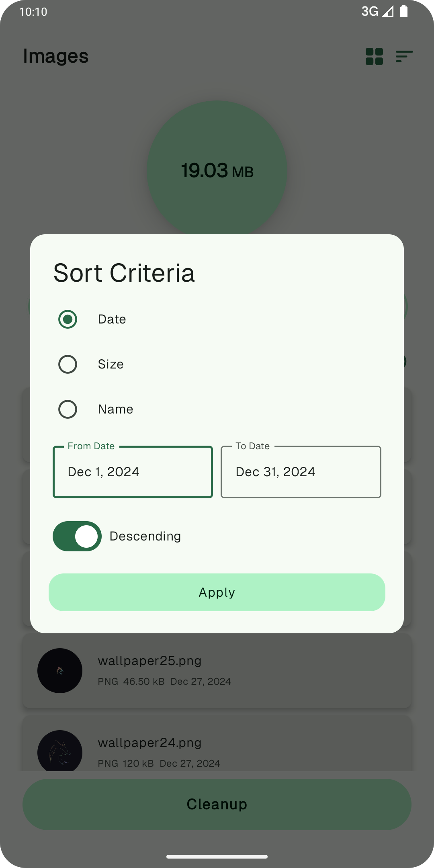434x868 pixels.
Task: Select the Size radio button
Action: click(x=68, y=364)
